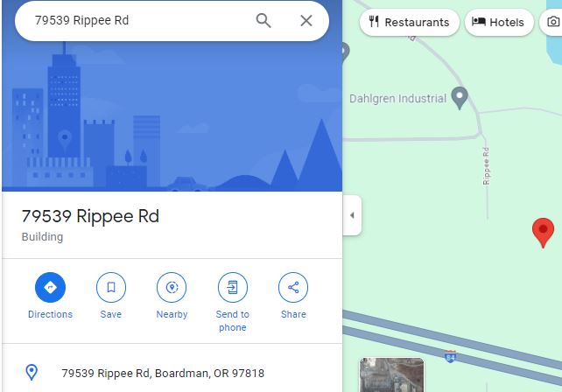Select the Dahlgren Industrial map marker
Viewport: 562px width, 392px height.
tap(460, 98)
